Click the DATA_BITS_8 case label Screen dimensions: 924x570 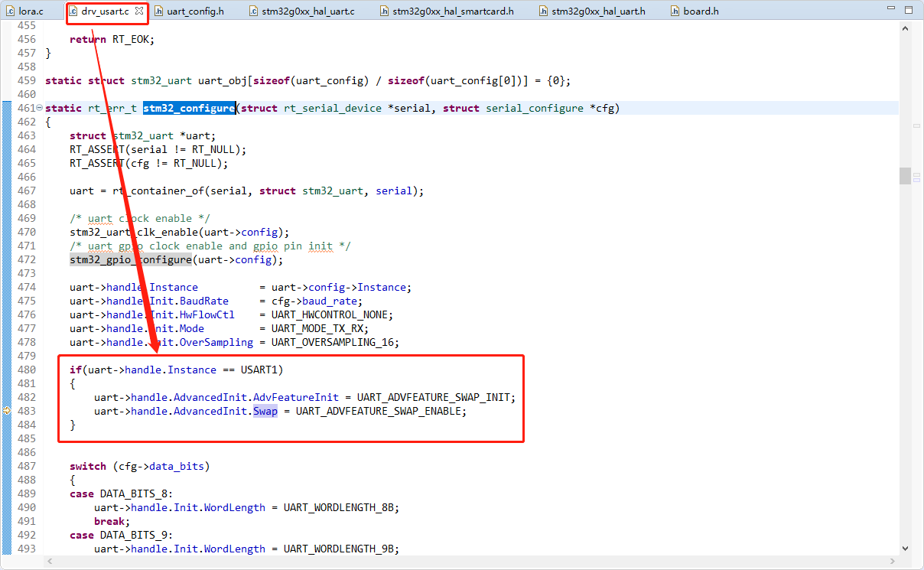133,493
